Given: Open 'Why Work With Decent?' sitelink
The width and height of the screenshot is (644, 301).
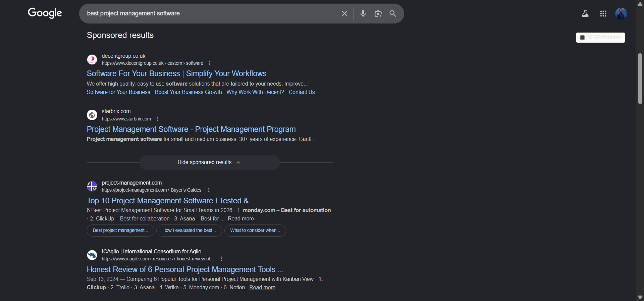Looking at the screenshot, I should [255, 92].
